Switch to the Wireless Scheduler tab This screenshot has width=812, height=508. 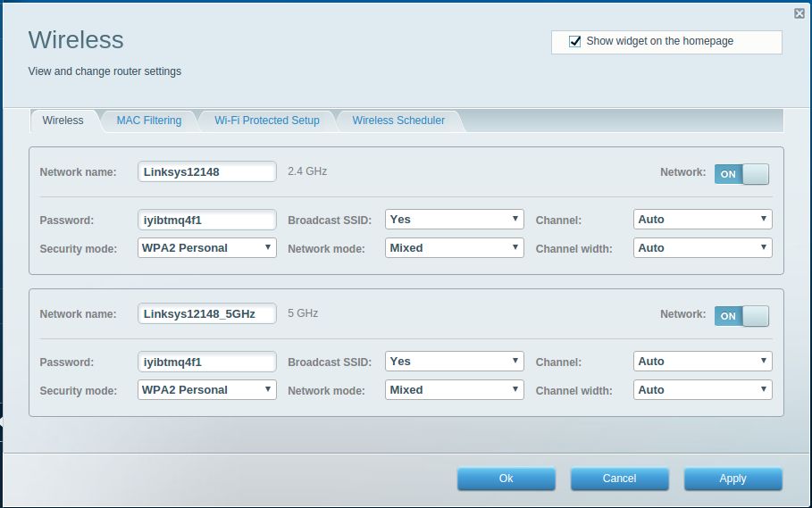point(398,121)
